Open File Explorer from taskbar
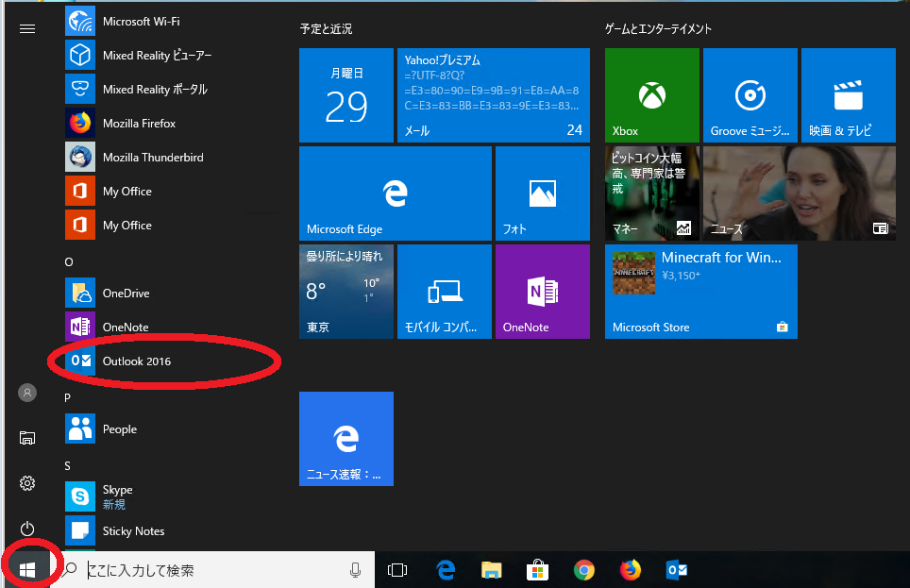Screen dimensions: 910x588 pyautogui.click(x=492, y=570)
